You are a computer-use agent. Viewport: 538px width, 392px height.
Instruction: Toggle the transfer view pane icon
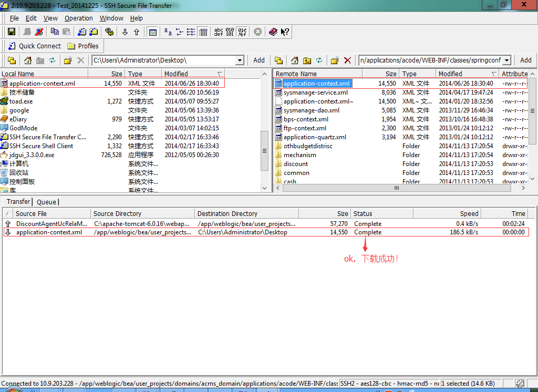point(153,32)
